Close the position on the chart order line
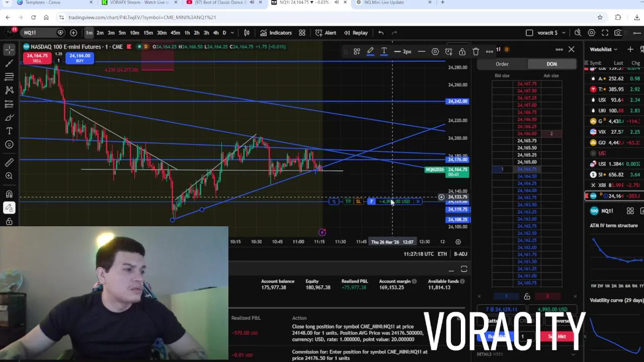 [x=418, y=202]
